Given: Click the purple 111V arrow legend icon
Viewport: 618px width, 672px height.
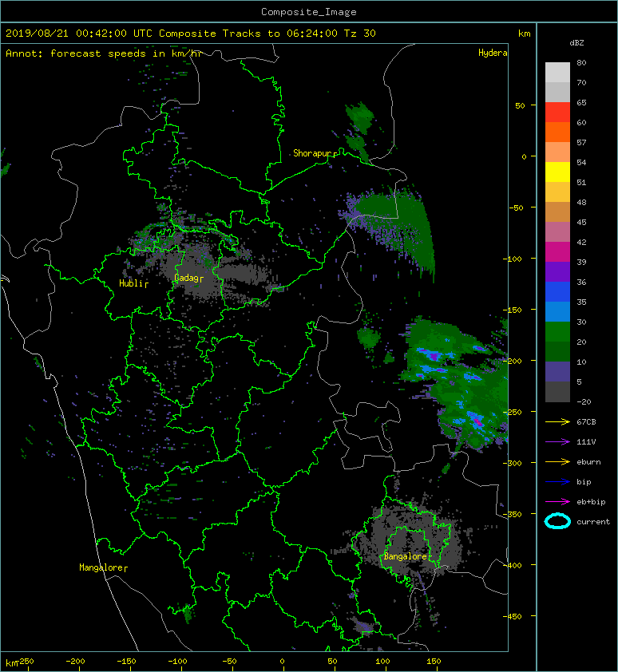Looking at the screenshot, I should 557,442.
